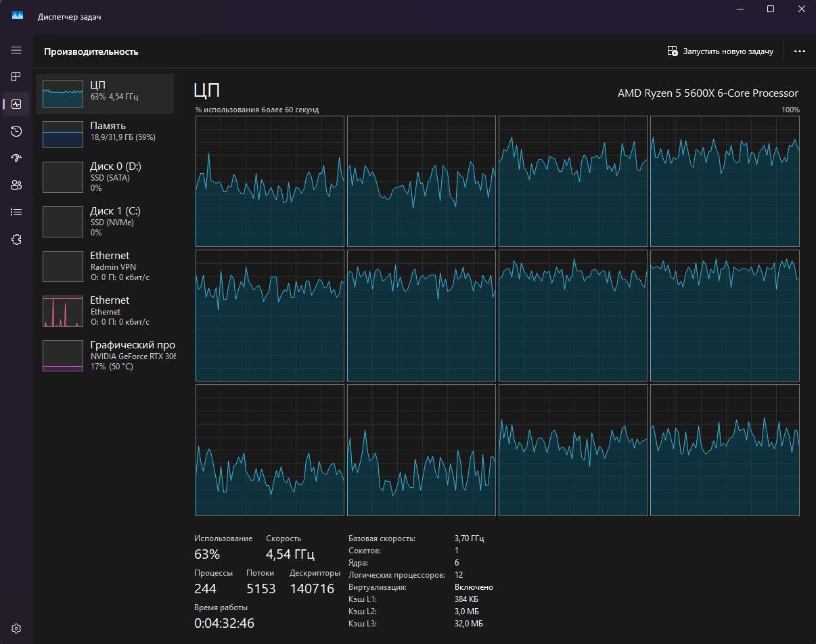Viewport: 816px width, 644px height.
Task: Open Диск 1 (C:) NVMe details
Action: [x=105, y=222]
